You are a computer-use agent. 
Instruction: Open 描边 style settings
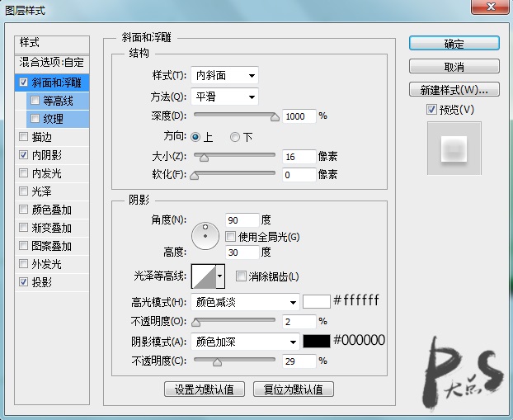pyautogui.click(x=41, y=137)
